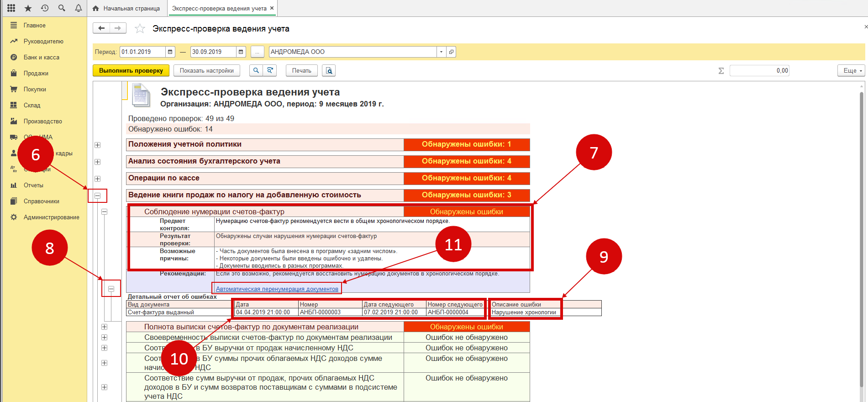Screen dimensions: 868x402
Task: Open calendar for the end date 30.09.2019
Action: pyautogui.click(x=241, y=52)
